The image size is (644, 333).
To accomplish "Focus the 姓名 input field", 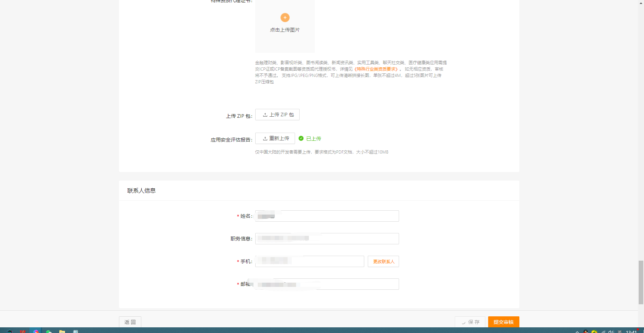I will (x=327, y=216).
